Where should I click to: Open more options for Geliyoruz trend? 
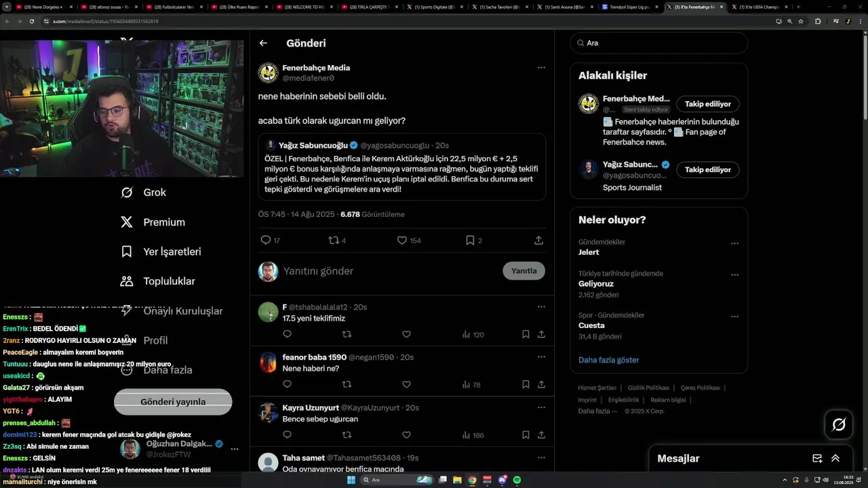(x=734, y=275)
